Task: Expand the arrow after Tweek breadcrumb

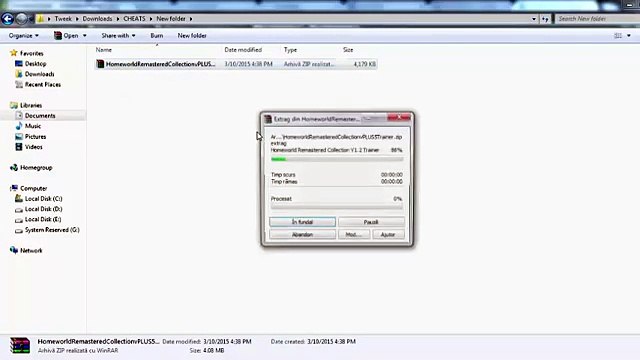Action: click(77, 19)
